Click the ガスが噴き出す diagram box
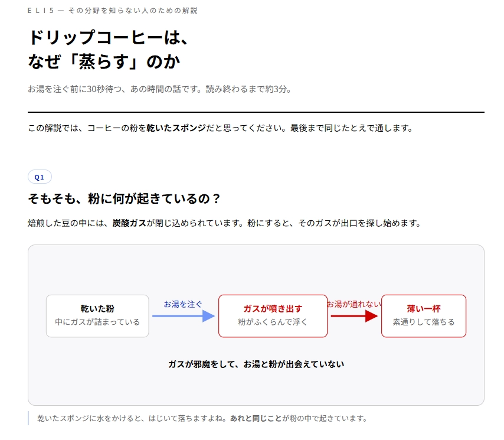The image size is (504, 440). 273,316
